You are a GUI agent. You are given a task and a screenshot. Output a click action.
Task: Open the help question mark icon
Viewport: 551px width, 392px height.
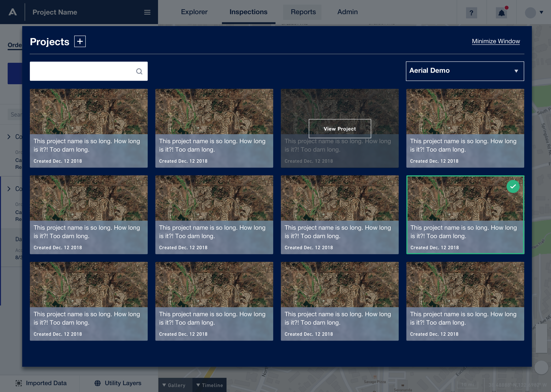[471, 13]
